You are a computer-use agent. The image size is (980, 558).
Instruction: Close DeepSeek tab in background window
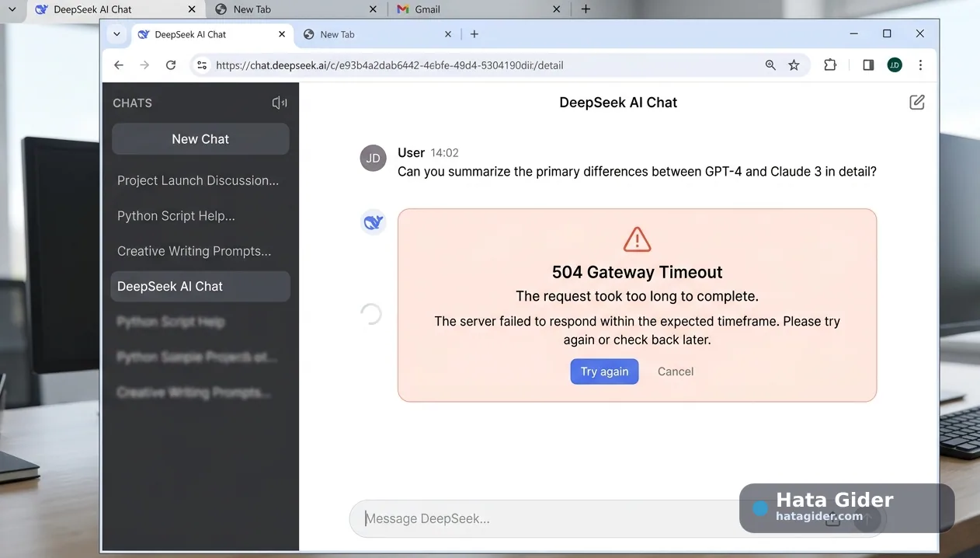coord(192,9)
